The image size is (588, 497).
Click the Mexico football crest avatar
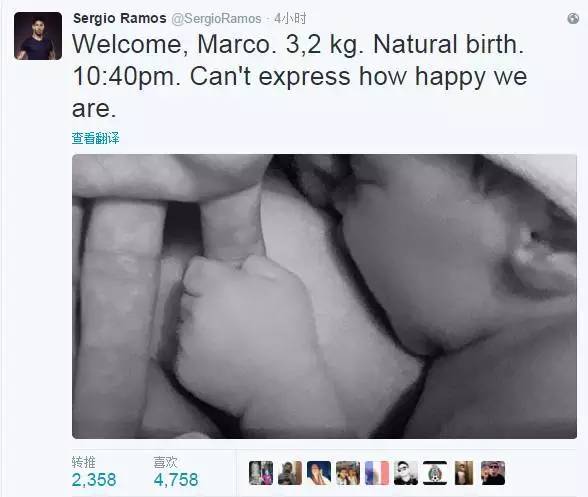(435, 473)
